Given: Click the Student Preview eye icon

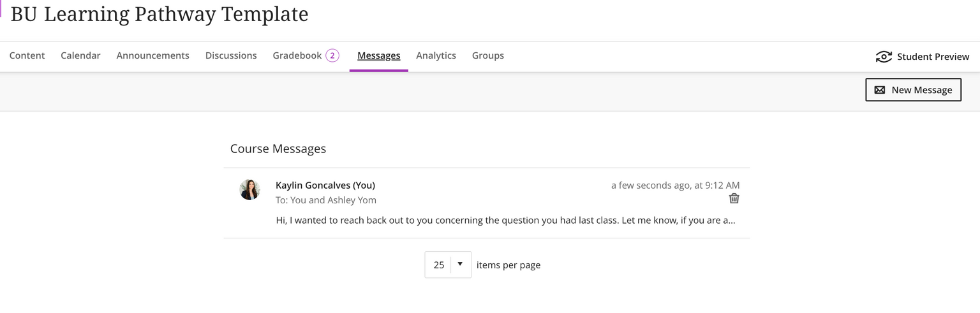Looking at the screenshot, I should tap(884, 57).
